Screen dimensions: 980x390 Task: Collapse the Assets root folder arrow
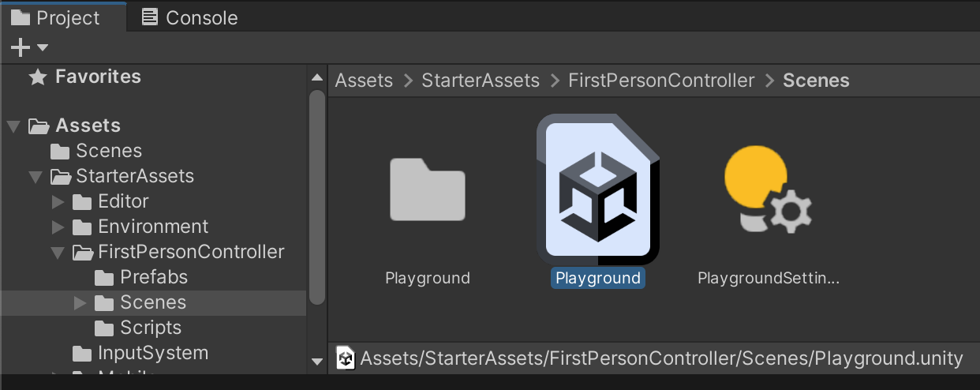(x=13, y=126)
